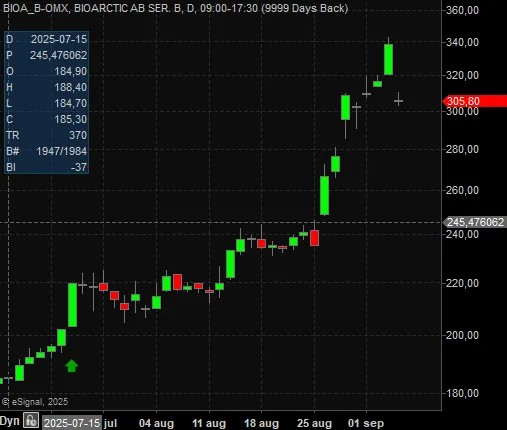Click the red candle on 25 aug

click(x=314, y=238)
